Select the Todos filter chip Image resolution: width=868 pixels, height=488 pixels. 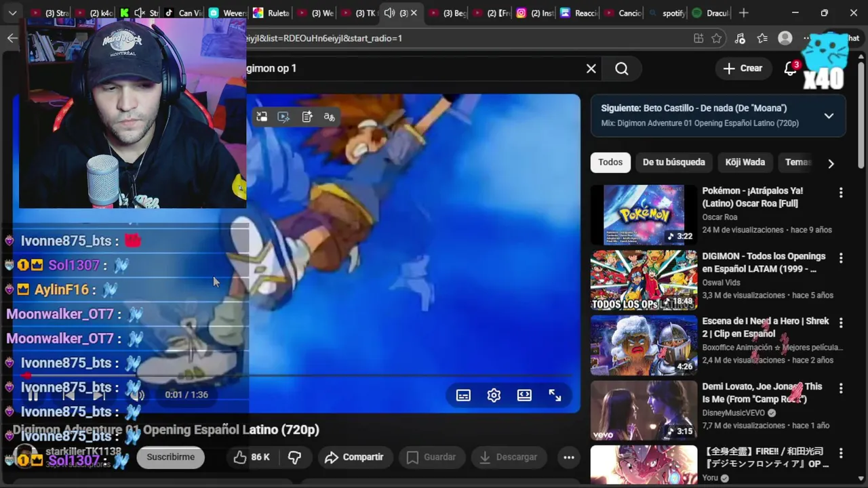click(610, 162)
